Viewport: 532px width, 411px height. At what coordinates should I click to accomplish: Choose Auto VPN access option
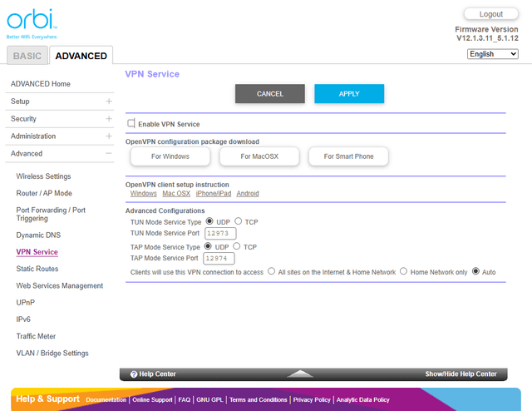point(475,271)
